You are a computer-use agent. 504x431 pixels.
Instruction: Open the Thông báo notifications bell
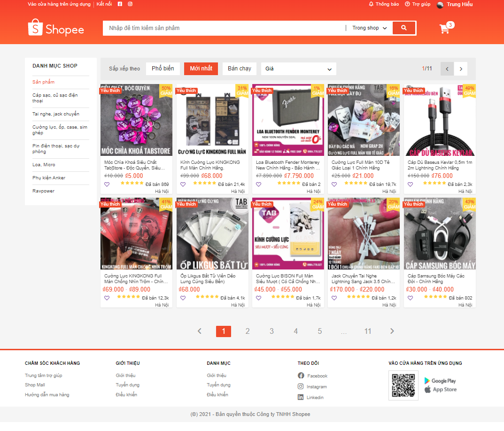coord(384,4)
